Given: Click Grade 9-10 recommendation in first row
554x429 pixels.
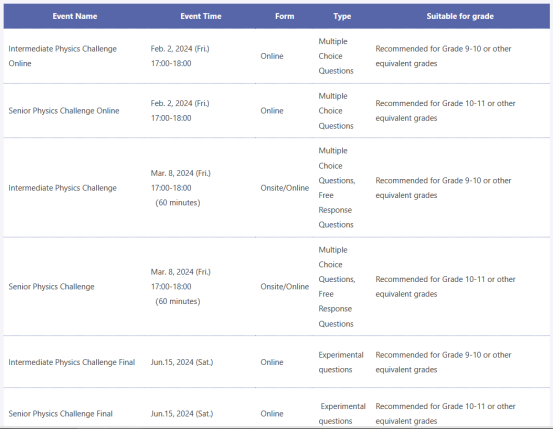Looking at the screenshot, I should click(443, 56).
